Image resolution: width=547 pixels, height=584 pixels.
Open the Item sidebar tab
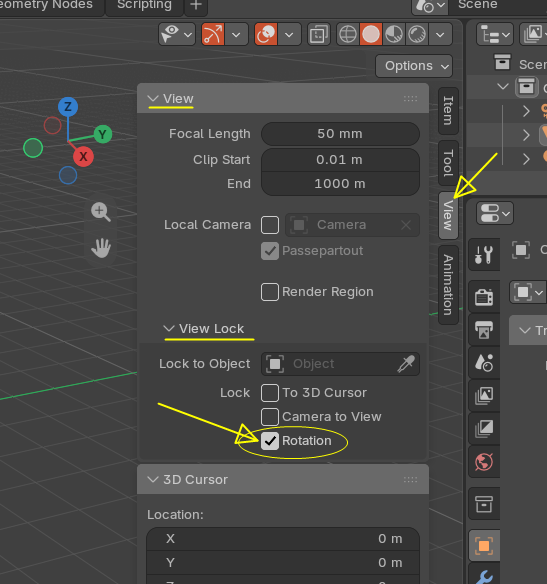click(448, 111)
